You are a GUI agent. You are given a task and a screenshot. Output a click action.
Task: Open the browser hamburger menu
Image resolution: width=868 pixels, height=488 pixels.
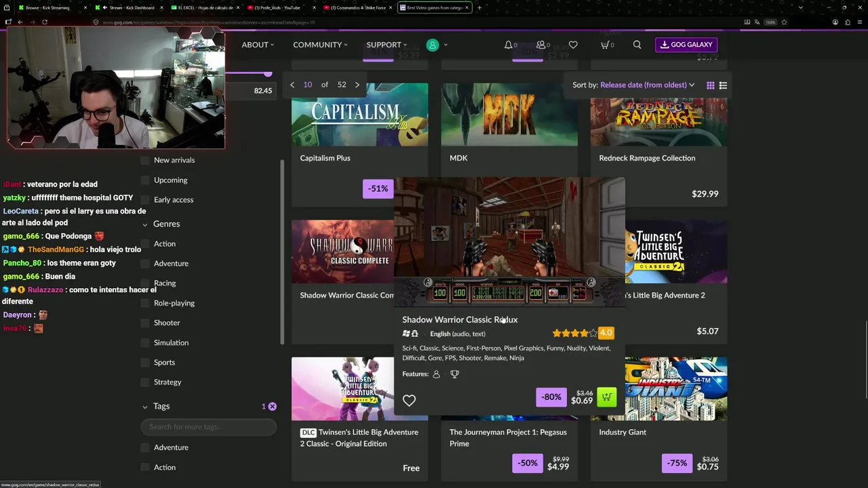859,22
